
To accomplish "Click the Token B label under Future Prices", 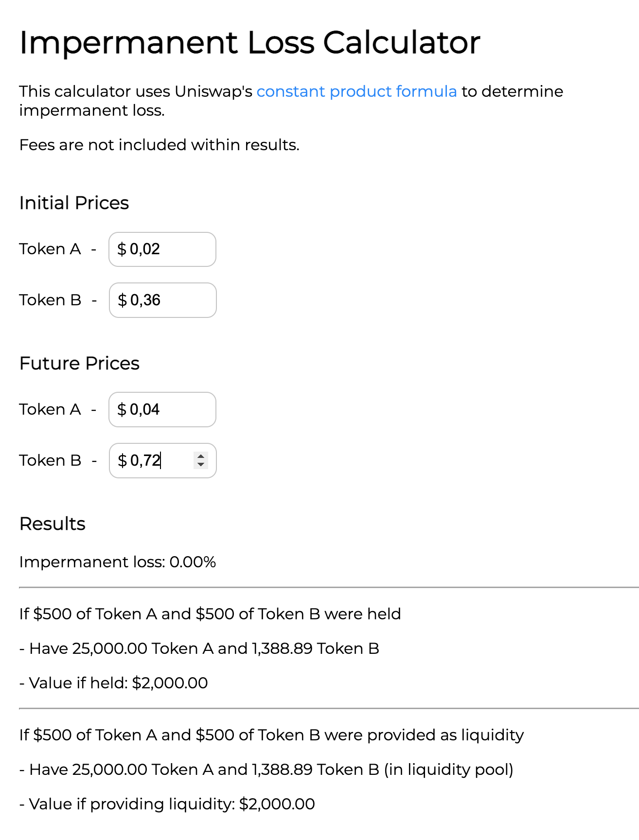I will (x=50, y=460).
